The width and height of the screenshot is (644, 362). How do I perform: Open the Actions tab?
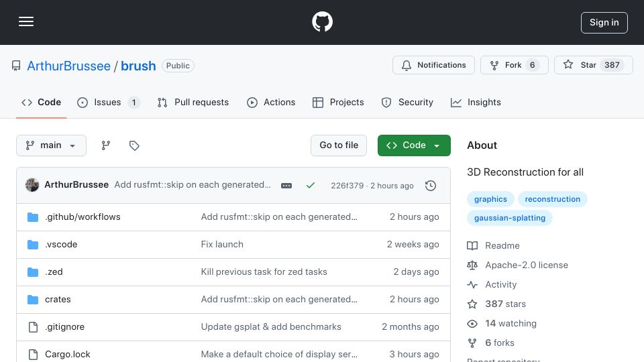[271, 102]
